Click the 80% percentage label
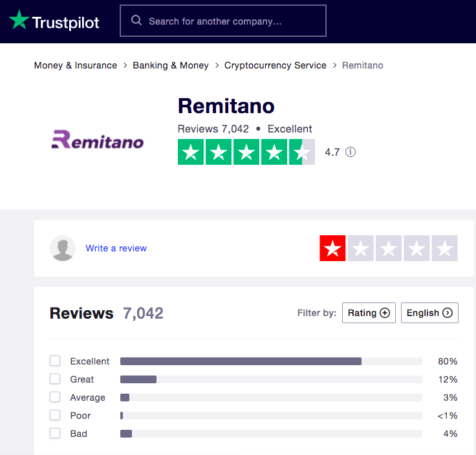 [x=448, y=361]
